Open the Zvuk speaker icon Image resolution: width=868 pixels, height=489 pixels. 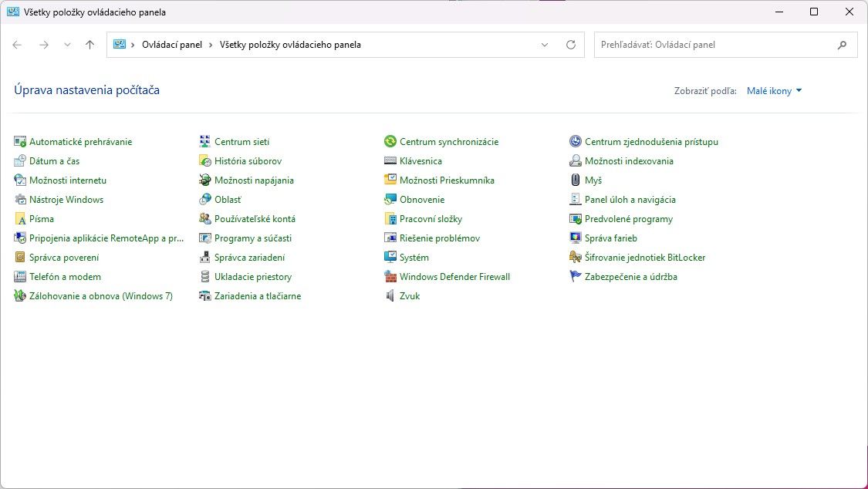coord(390,296)
